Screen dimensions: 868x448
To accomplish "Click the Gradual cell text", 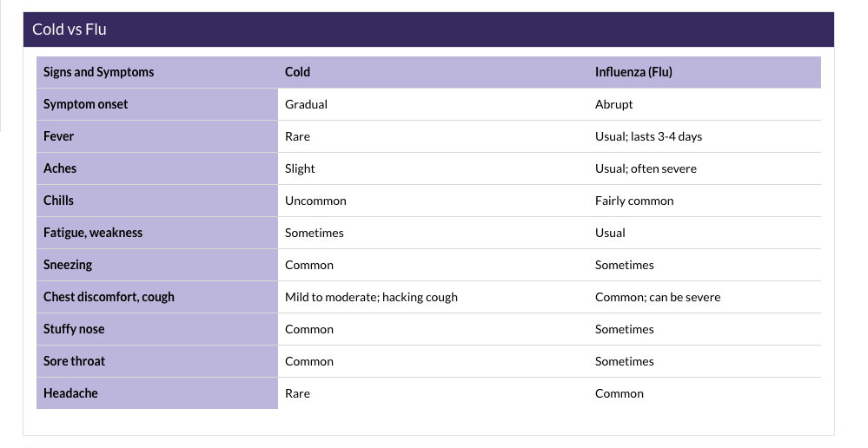I will [x=306, y=104].
